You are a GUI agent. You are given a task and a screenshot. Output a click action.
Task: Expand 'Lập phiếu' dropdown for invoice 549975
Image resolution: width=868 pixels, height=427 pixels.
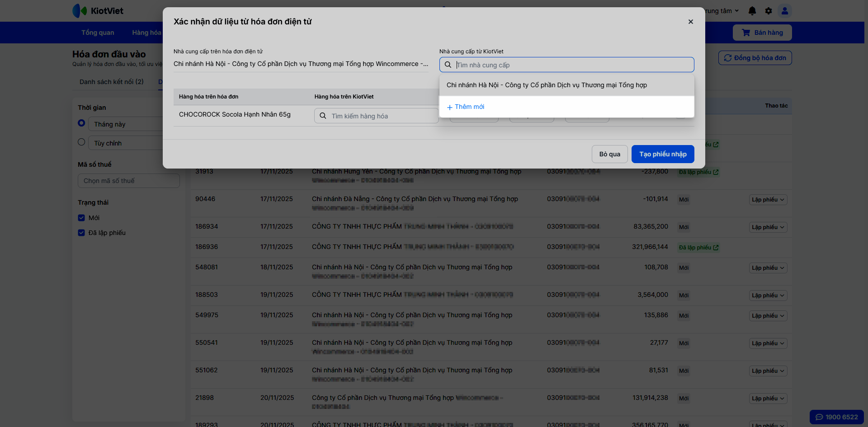click(768, 316)
